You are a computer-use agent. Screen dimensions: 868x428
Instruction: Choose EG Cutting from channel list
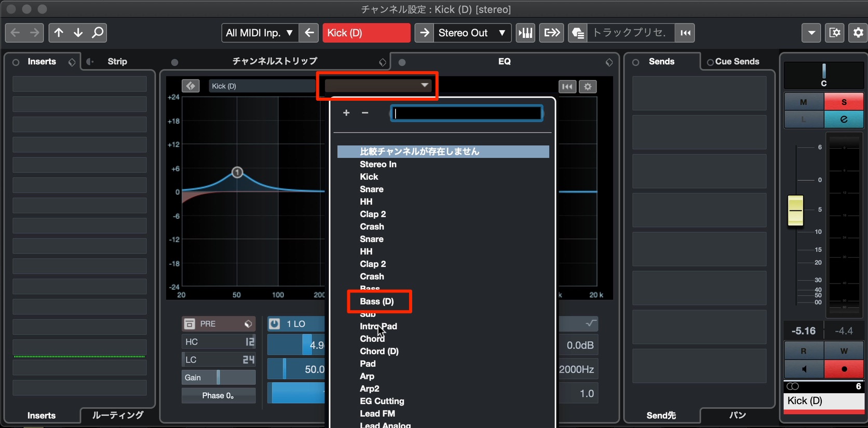coord(382,401)
